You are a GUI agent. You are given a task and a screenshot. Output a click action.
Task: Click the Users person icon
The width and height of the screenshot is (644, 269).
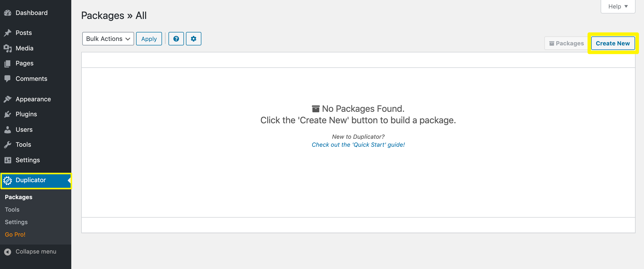[8, 130]
